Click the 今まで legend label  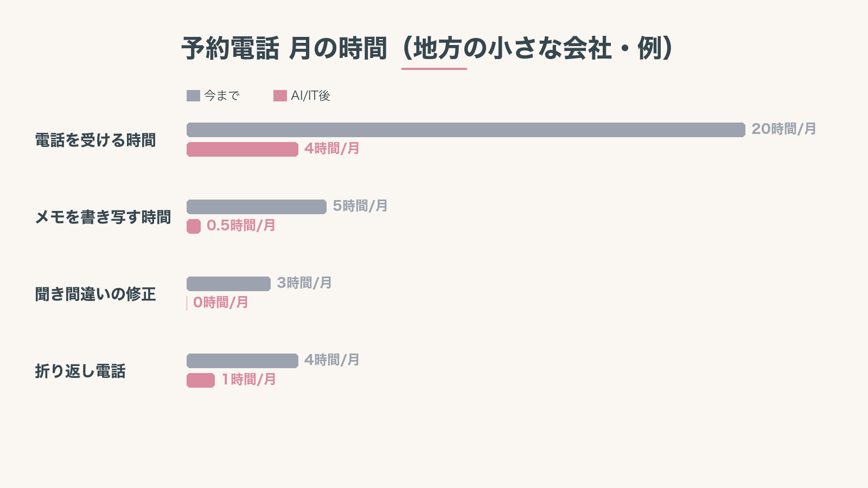click(x=222, y=96)
